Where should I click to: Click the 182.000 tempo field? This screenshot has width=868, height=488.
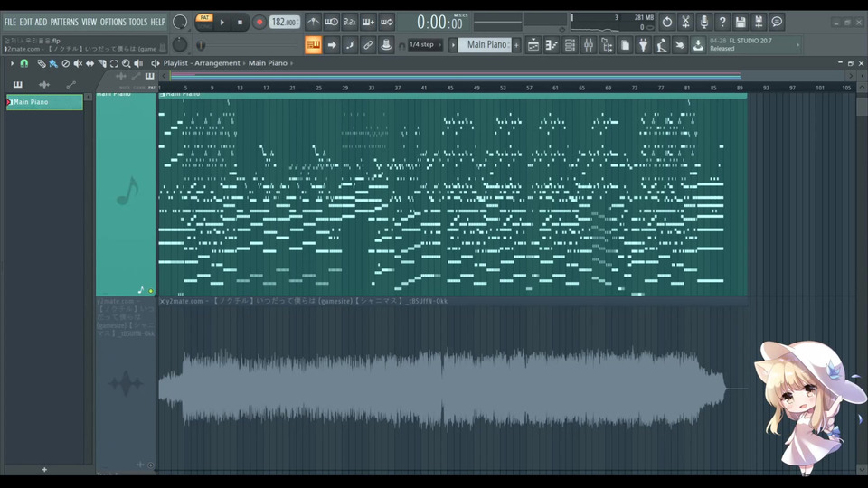(x=285, y=22)
